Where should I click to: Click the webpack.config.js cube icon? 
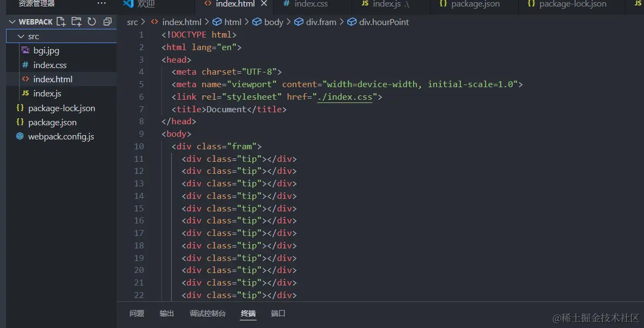point(20,136)
